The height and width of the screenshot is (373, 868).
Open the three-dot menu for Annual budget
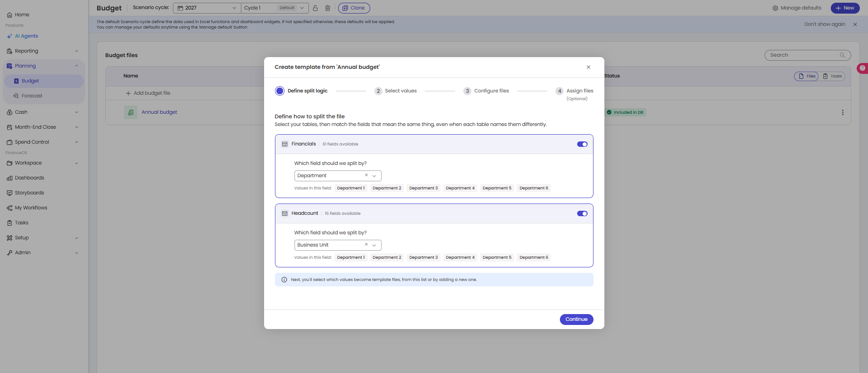click(843, 112)
